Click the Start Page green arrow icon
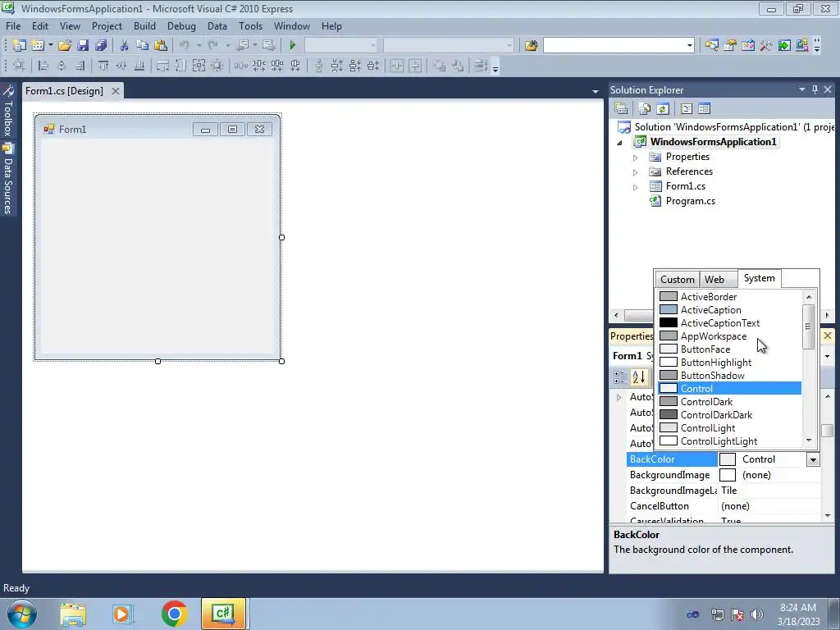 coord(784,46)
